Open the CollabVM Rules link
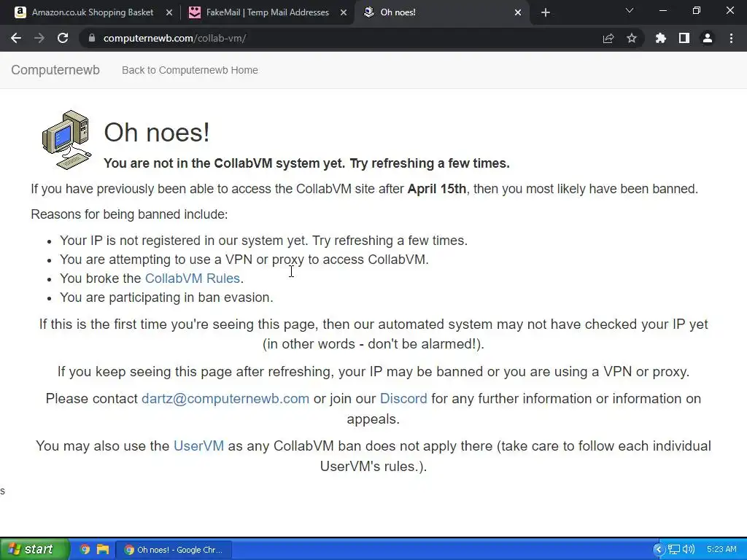 click(x=193, y=278)
